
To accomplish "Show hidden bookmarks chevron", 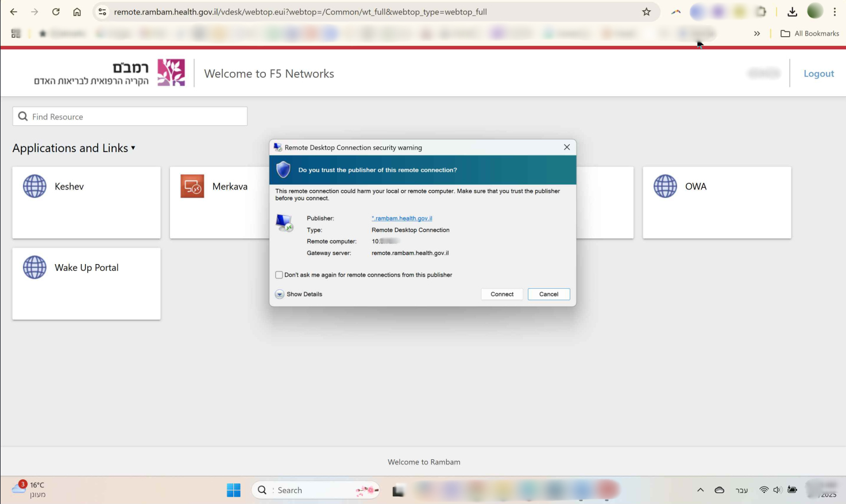I will click(x=757, y=33).
